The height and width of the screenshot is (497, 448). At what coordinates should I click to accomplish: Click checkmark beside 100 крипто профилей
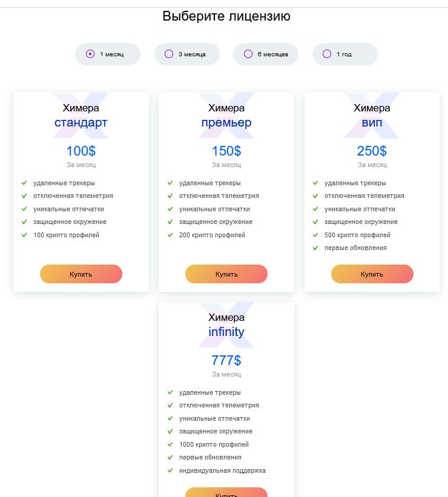(x=24, y=235)
